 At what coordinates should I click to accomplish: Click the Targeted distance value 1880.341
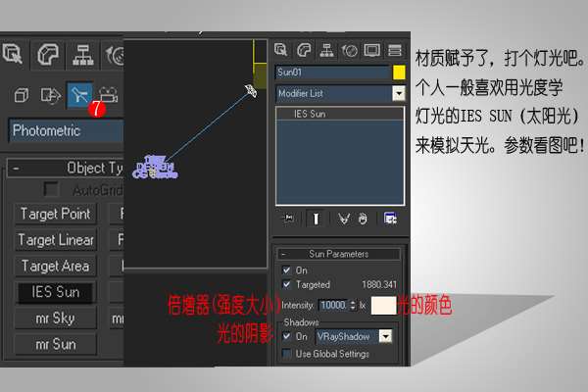pyautogui.click(x=379, y=285)
